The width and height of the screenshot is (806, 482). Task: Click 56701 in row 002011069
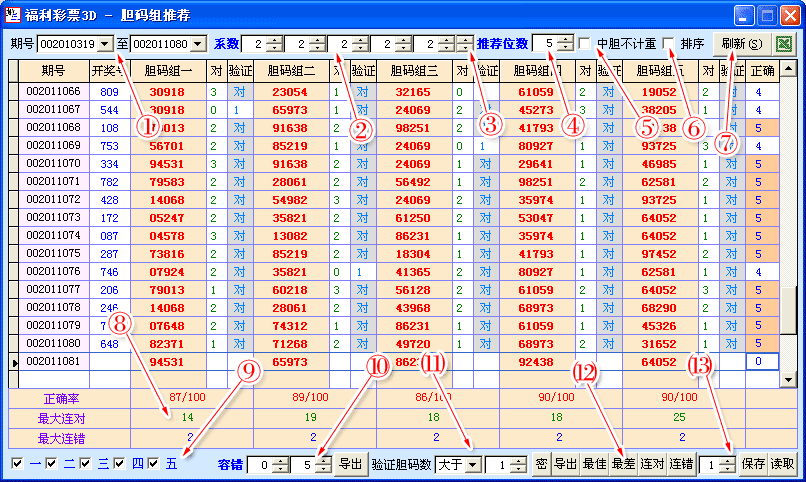[167, 146]
